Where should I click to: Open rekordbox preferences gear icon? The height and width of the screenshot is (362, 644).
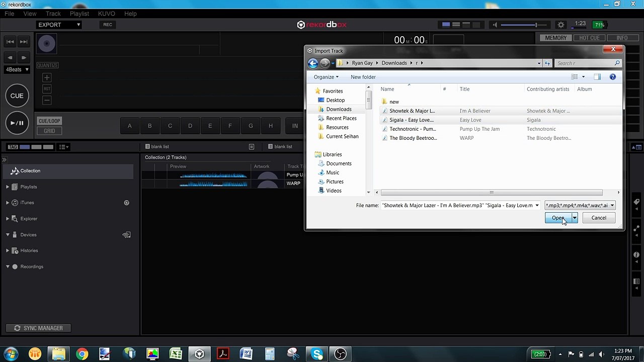pos(561,25)
